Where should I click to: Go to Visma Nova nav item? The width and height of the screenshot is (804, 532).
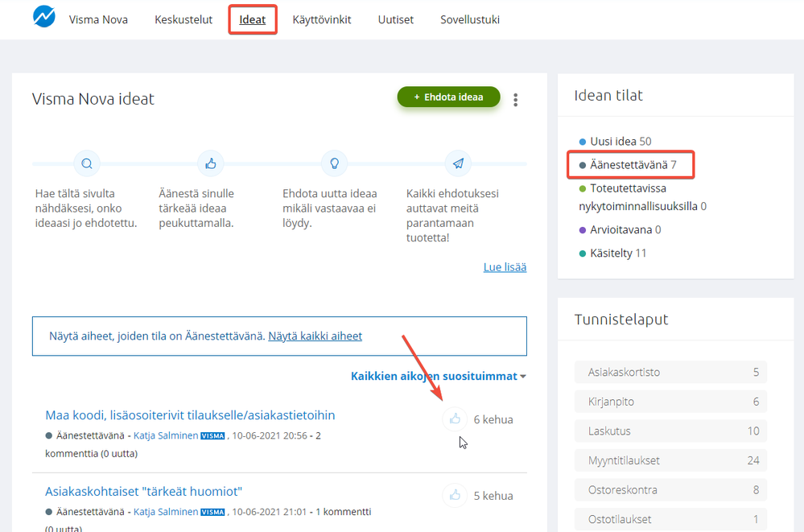click(98, 19)
